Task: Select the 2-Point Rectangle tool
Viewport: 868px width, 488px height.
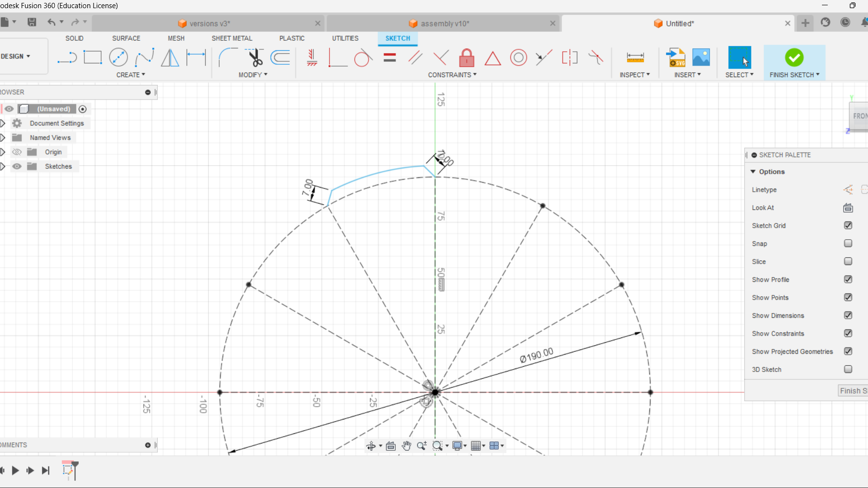Action: 93,58
